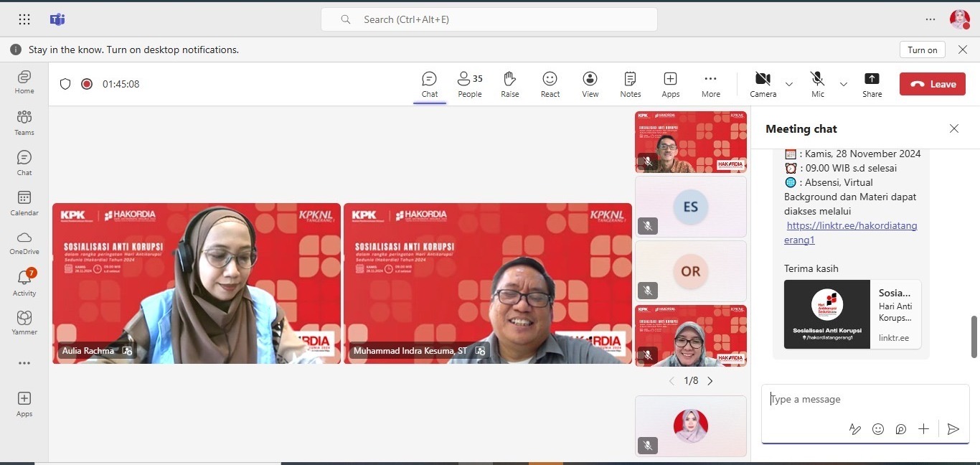Open the React emoji menu
Viewport: 980px width, 465px height.
550,84
